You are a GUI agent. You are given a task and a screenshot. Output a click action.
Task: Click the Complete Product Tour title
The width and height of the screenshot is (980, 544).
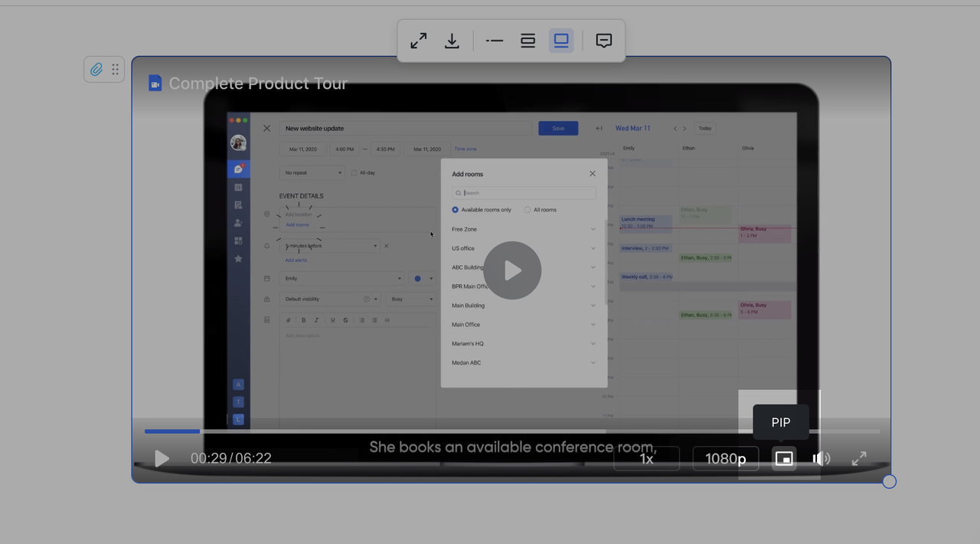258,84
